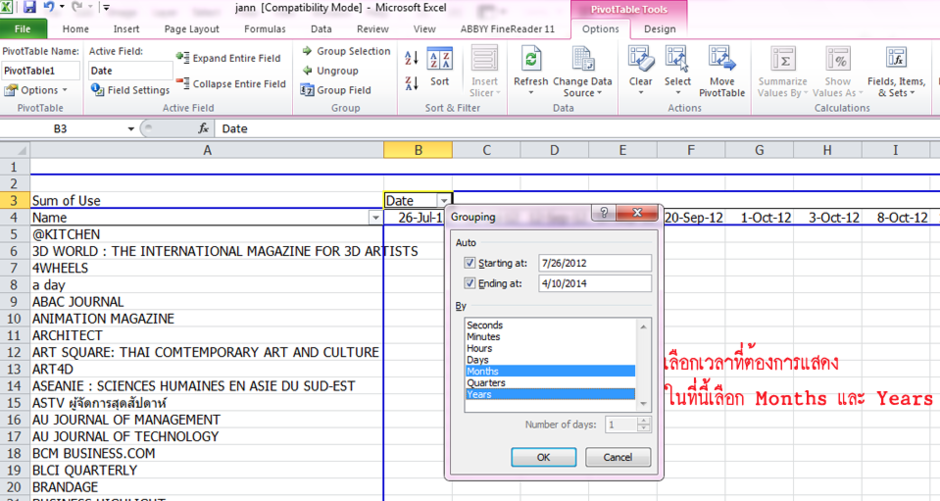Click Cancel in the Grouping dialog

tap(617, 457)
